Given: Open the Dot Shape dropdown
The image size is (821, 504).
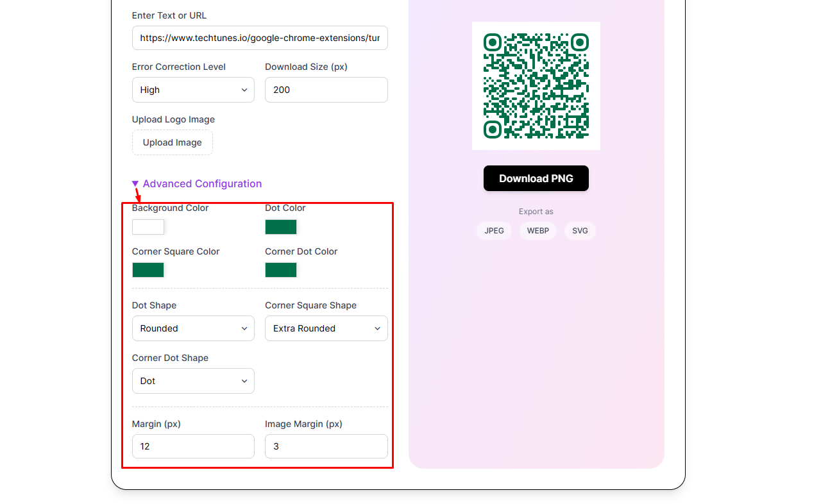Looking at the screenshot, I should coord(193,328).
